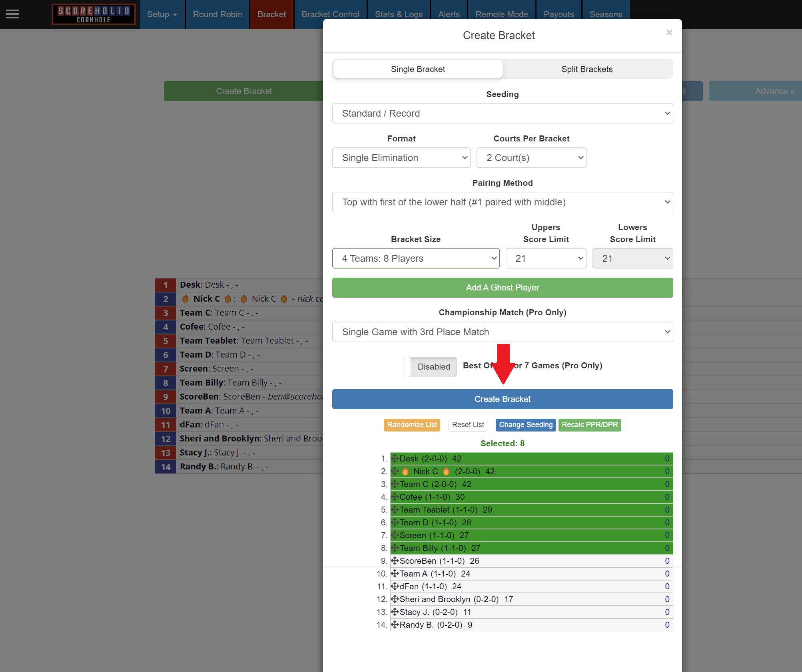Toggle the Disabled Best Of switch
The width and height of the screenshot is (802, 672).
coord(430,367)
